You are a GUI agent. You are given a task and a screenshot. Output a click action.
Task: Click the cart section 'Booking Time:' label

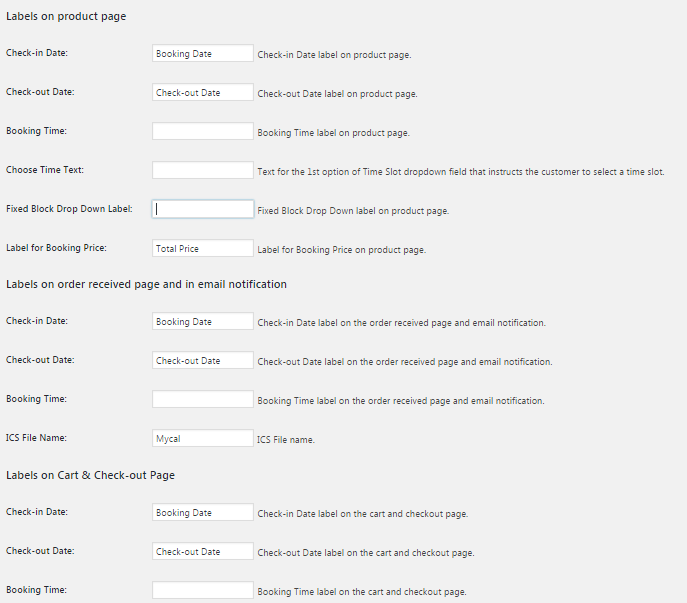pyautogui.click(x=36, y=590)
